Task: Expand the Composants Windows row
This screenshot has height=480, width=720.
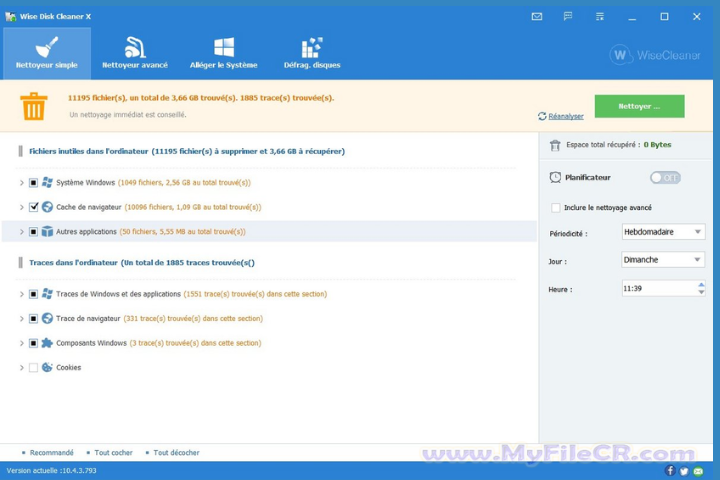Action: 21,343
